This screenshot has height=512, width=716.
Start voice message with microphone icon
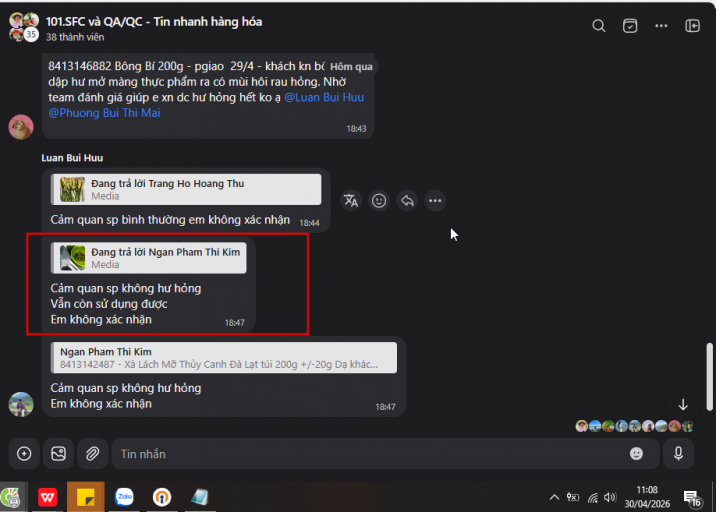(679, 454)
